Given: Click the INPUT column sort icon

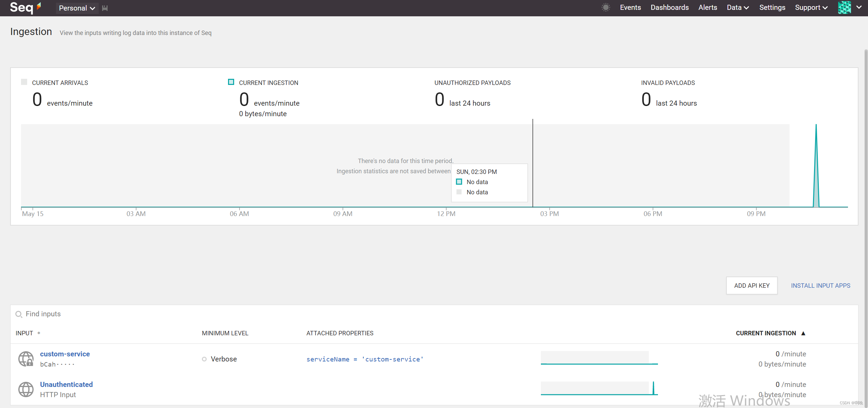Looking at the screenshot, I should (39, 333).
